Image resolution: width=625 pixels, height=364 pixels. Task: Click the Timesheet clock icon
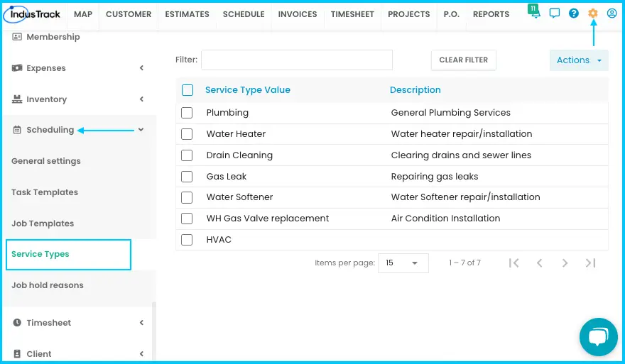17,323
